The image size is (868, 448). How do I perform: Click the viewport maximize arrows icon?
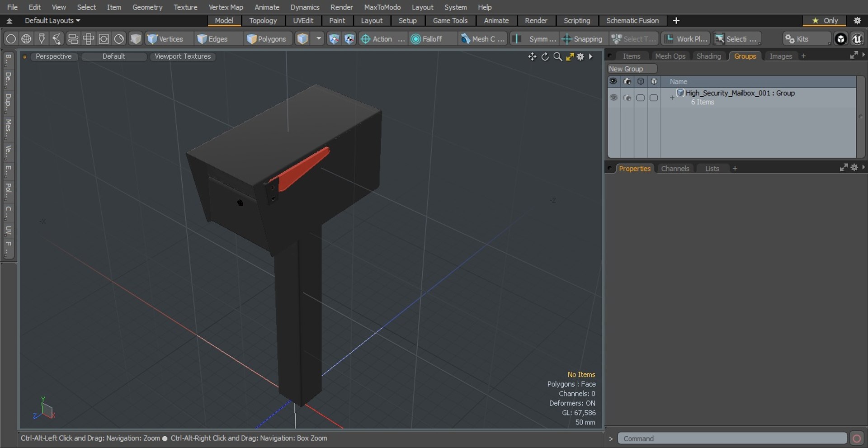pos(570,57)
